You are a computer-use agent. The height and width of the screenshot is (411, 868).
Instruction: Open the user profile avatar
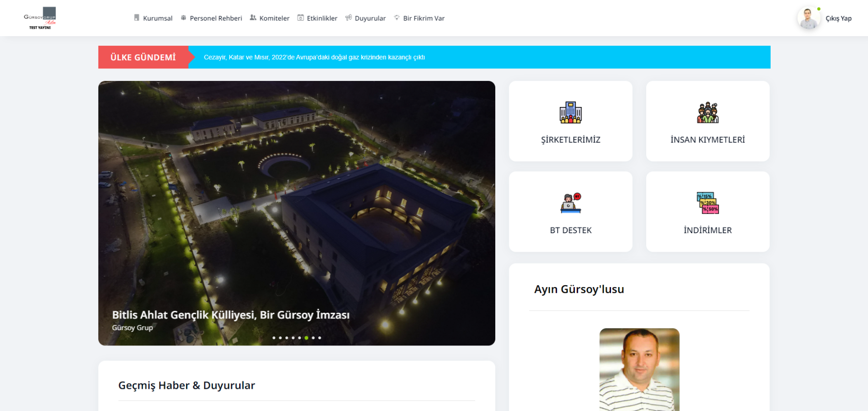808,18
